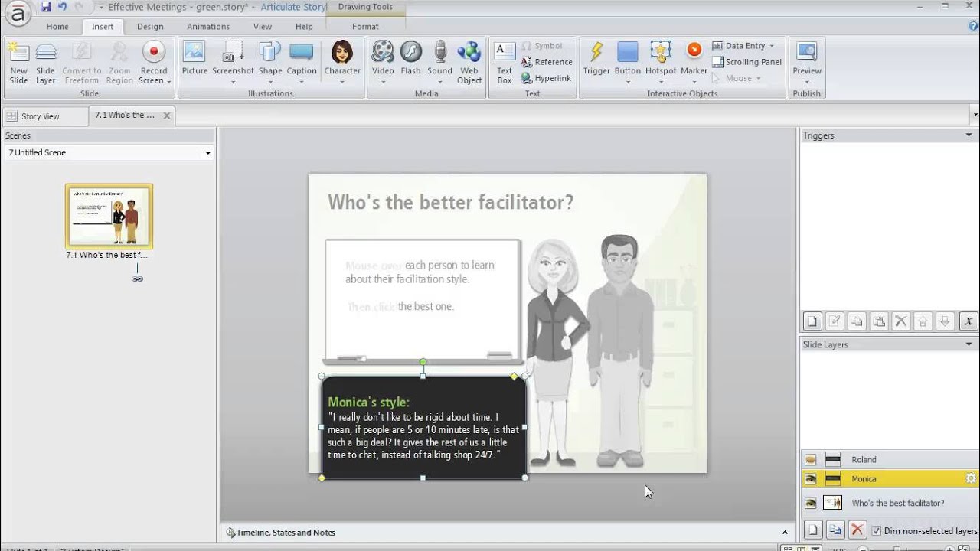980x551 pixels.
Task: Open the Scenes dropdown '7 Untitled Scene'
Action: click(109, 152)
